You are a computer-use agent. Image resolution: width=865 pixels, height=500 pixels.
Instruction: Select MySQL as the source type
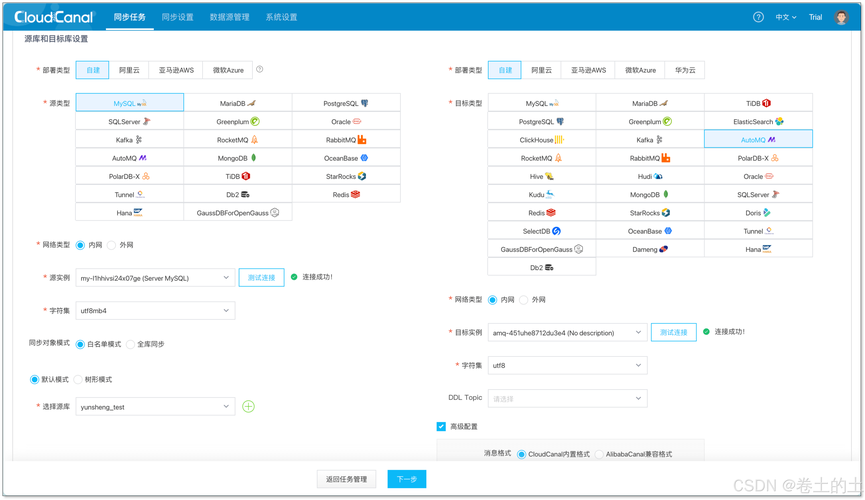(130, 103)
